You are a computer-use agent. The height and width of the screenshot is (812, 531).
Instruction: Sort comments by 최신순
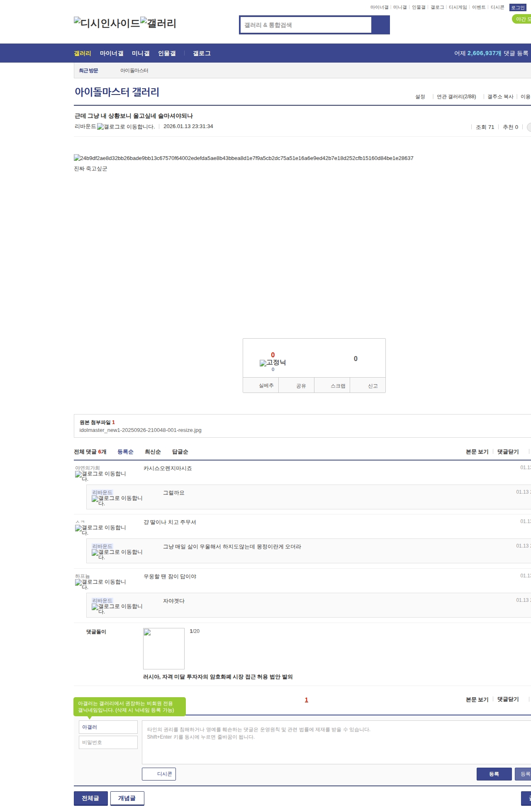(153, 452)
